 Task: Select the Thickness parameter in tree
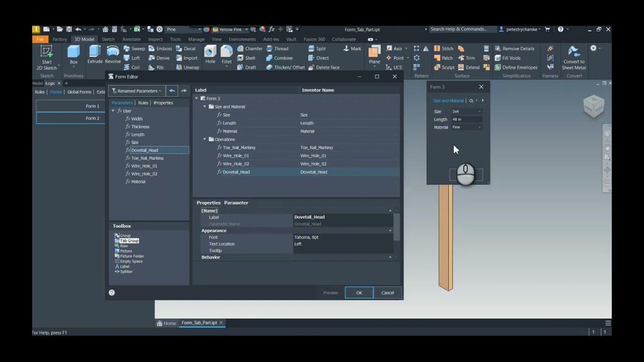[x=140, y=127]
